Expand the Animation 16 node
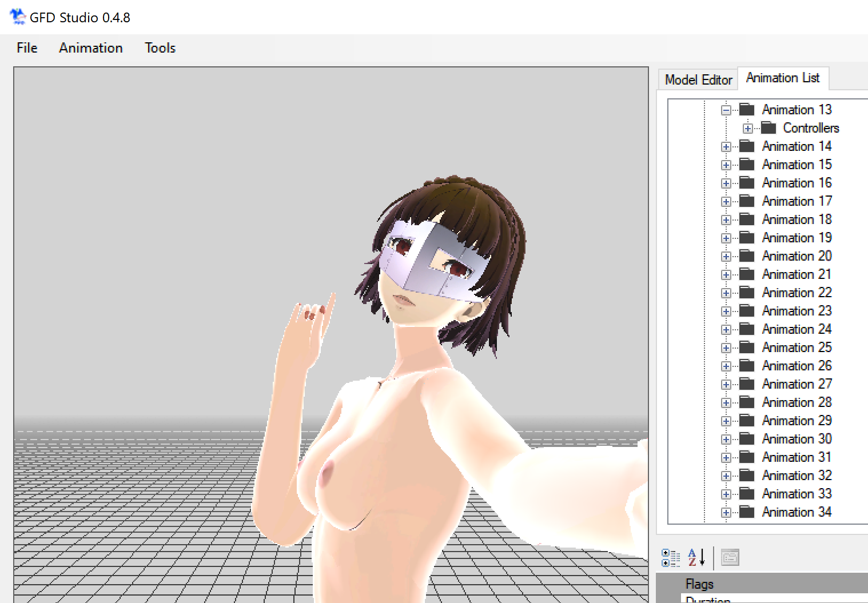 [726, 183]
